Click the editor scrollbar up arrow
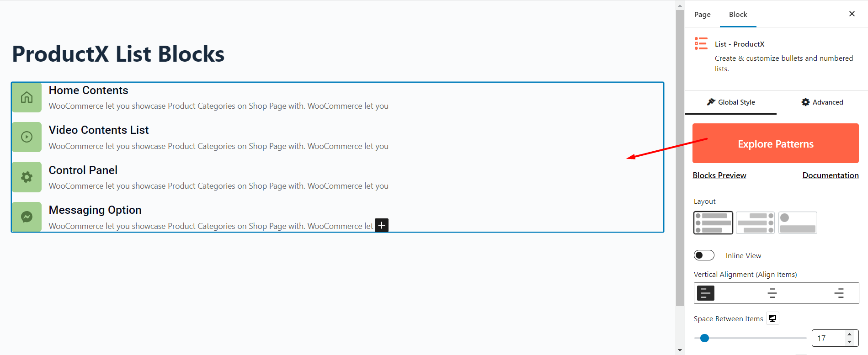The width and height of the screenshot is (868, 355). (x=680, y=6)
